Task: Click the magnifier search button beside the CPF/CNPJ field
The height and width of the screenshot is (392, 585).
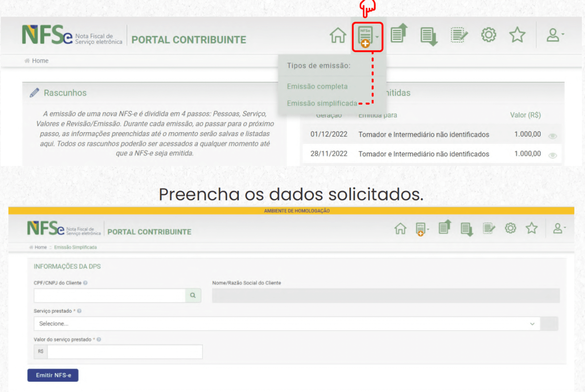Action: click(193, 296)
